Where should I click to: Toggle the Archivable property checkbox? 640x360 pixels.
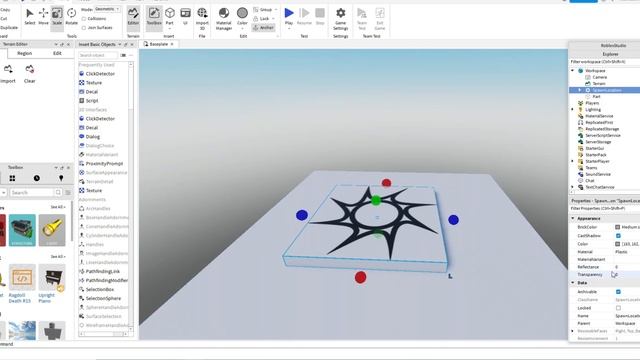click(618, 292)
